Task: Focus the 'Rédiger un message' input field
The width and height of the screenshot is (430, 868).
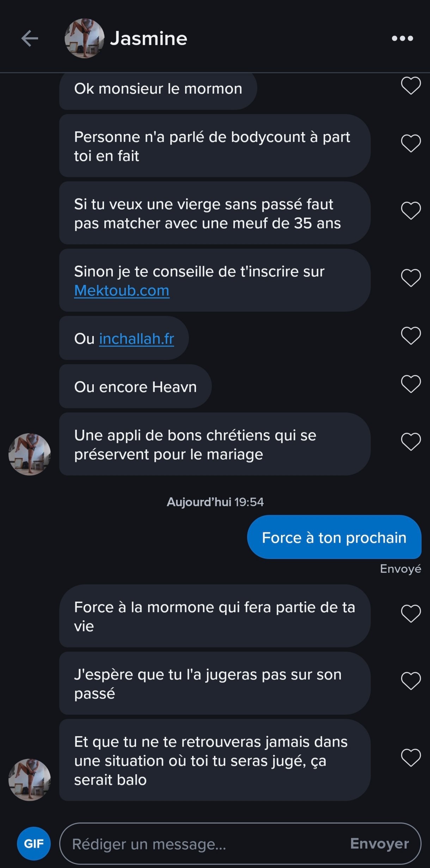Action: [204, 844]
